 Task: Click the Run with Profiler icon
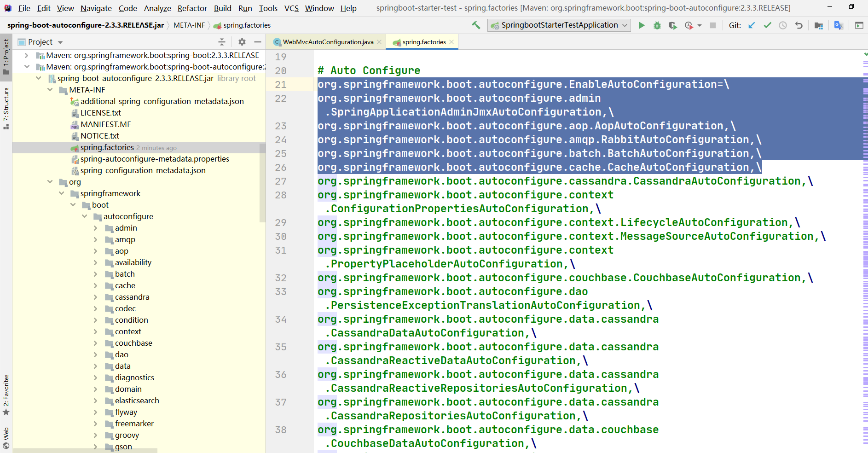[689, 25]
